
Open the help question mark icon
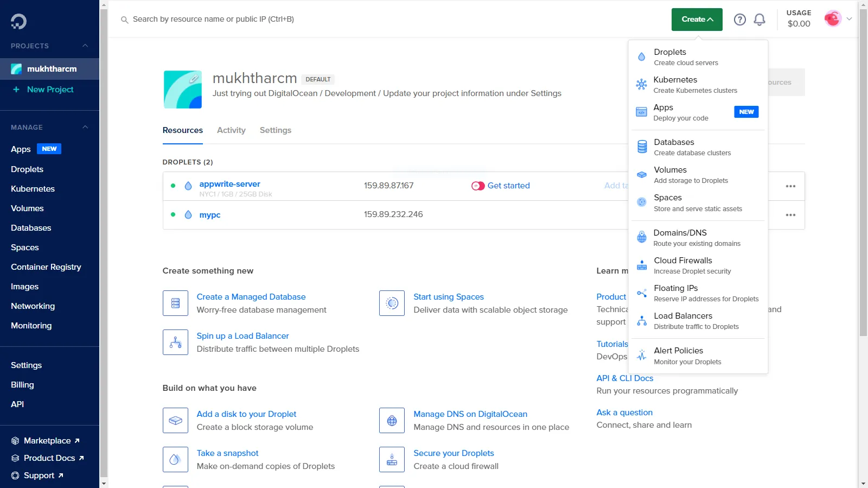click(739, 20)
